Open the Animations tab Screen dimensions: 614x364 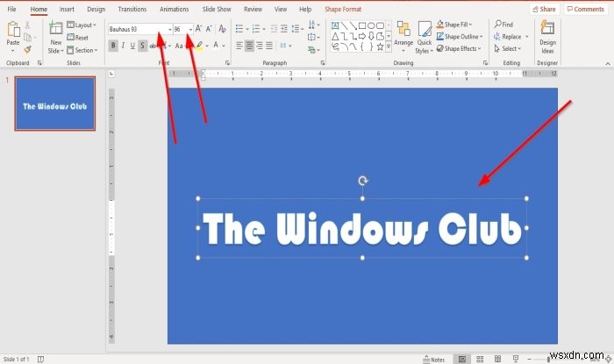(174, 9)
